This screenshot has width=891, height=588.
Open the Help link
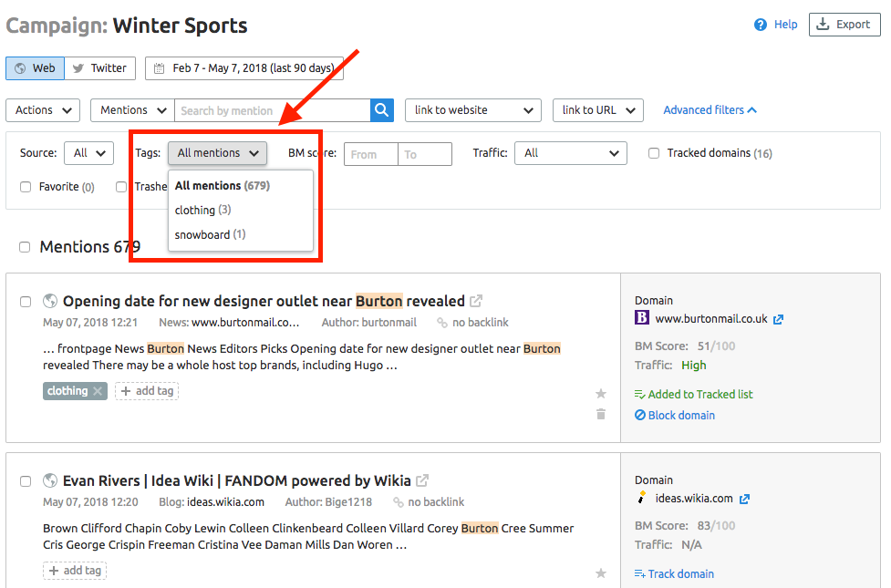click(x=786, y=25)
